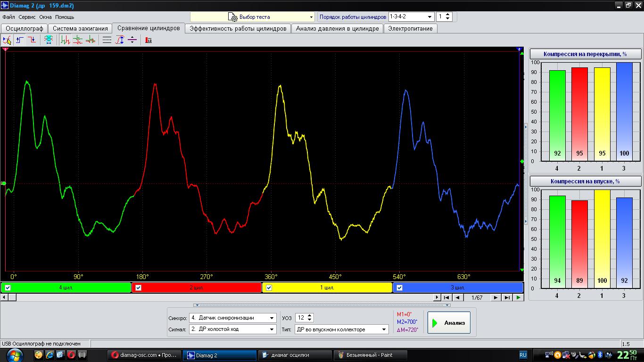Click the Opera quick launch icon

[71, 355]
